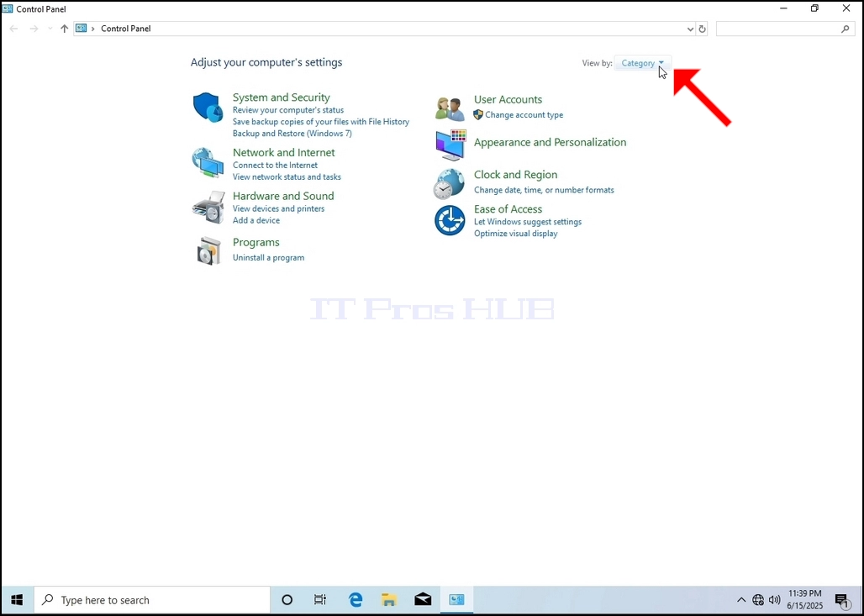The width and height of the screenshot is (864, 616).
Task: Click Connect to the Internet
Action: 275,166
